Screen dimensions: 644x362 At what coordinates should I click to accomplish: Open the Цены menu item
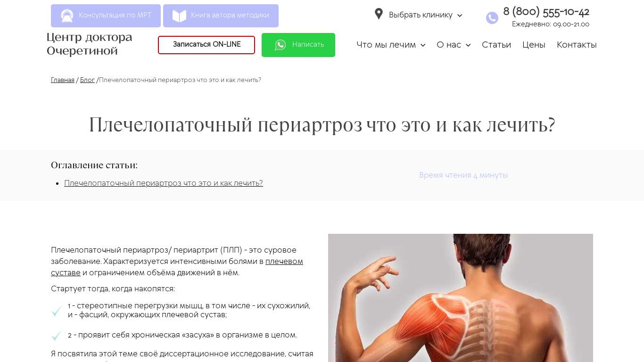[534, 45]
